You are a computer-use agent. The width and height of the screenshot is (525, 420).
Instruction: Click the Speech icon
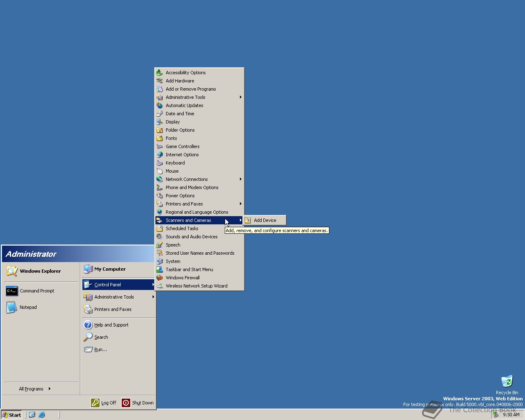[160, 245]
